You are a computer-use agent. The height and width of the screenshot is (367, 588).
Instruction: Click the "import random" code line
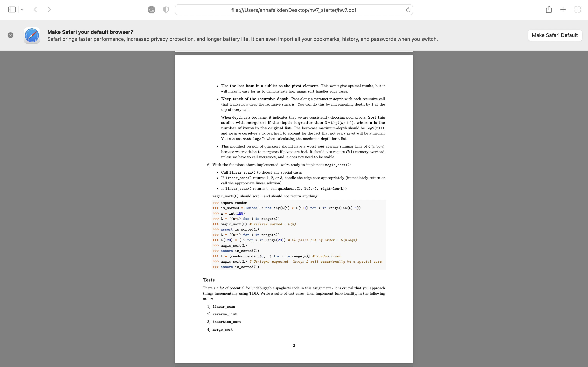click(x=234, y=203)
